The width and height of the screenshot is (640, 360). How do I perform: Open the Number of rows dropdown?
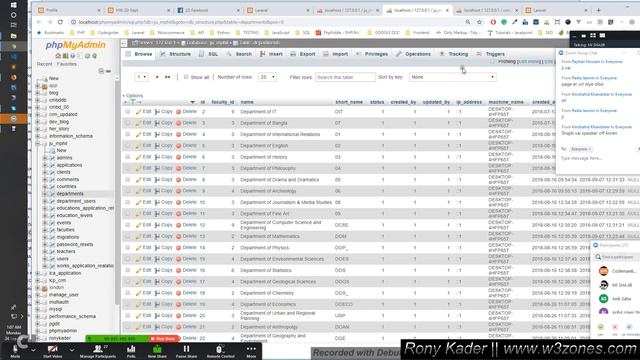[267, 77]
